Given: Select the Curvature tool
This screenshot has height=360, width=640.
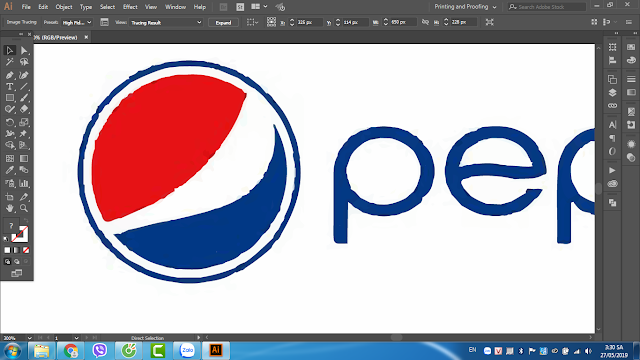Looking at the screenshot, I should [24, 75].
